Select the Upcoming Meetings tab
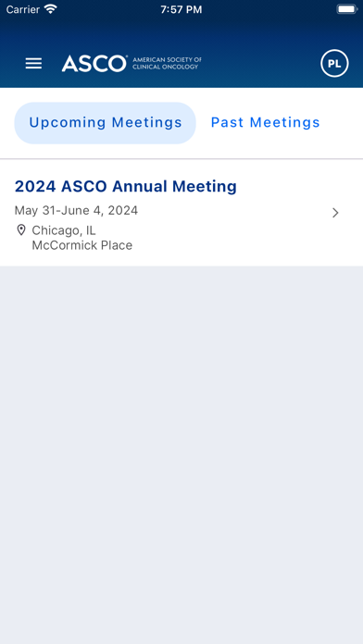 pos(106,123)
